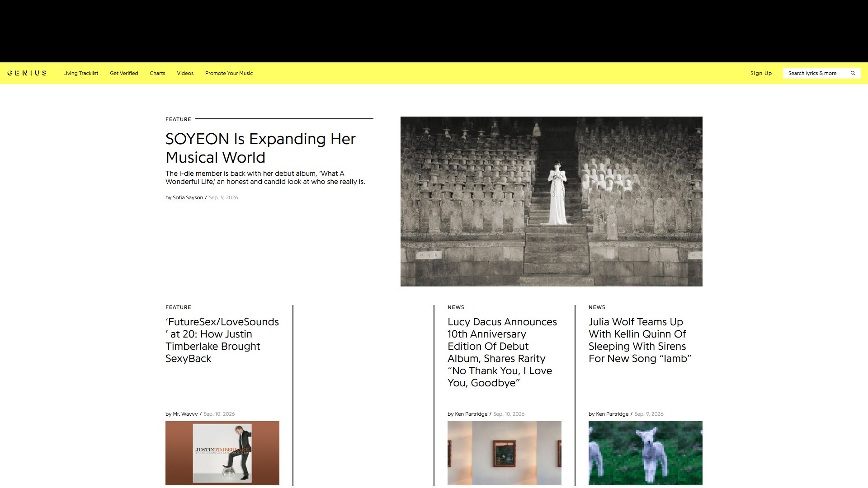Image resolution: width=868 pixels, height=488 pixels.
Task: Open the Lucy Dacus 10th Anniversary article
Action: [502, 352]
